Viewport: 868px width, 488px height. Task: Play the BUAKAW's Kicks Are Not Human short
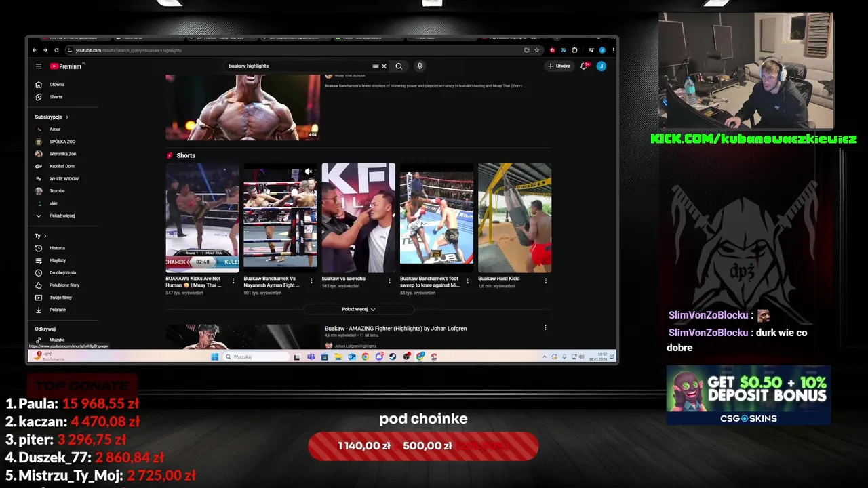point(202,218)
